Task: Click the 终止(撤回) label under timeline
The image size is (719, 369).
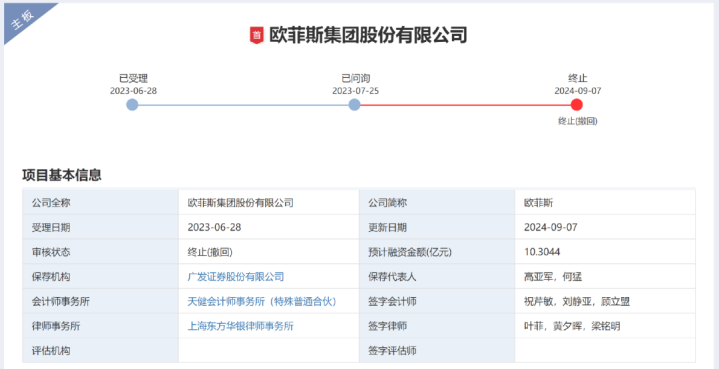Action: coord(577,121)
